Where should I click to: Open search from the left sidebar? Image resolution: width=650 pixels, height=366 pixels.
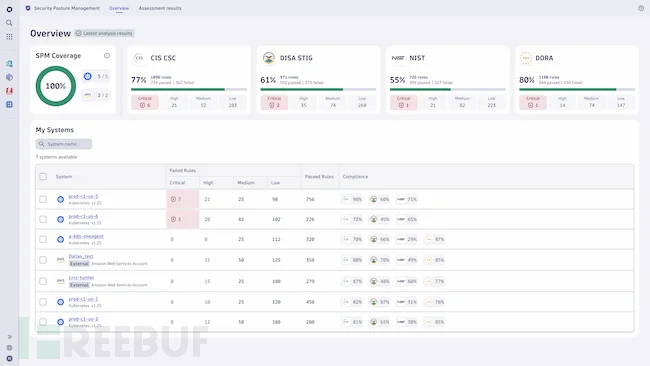pyautogui.click(x=9, y=23)
